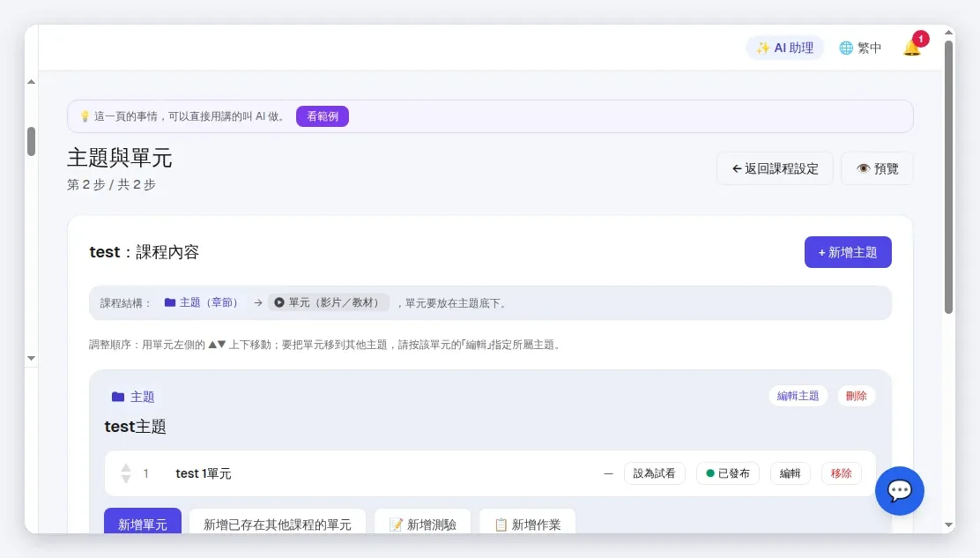The height and width of the screenshot is (558, 980).
Task: Click the 第 2 步 / 共 2 步 text
Action: click(111, 185)
